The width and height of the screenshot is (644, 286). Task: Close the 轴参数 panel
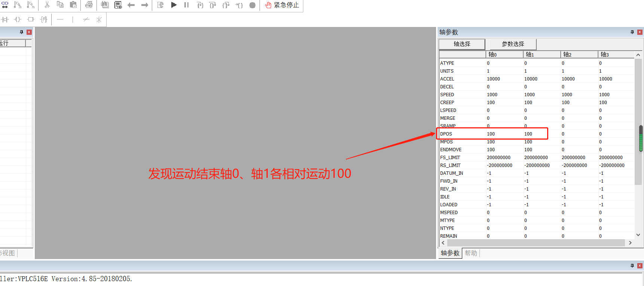tap(640, 32)
